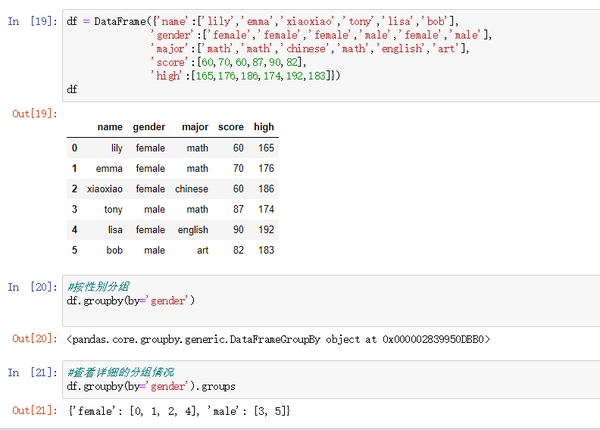Click bob's score value 82

(238, 250)
